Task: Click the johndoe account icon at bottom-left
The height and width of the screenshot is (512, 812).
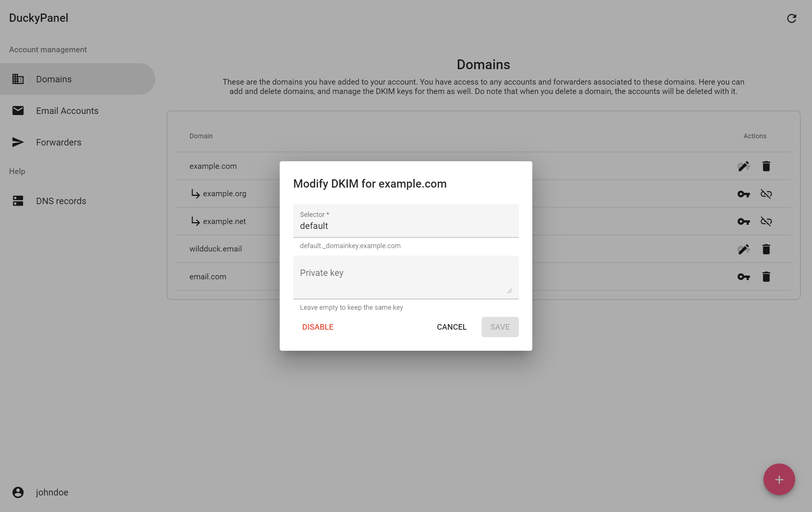Action: click(18, 492)
